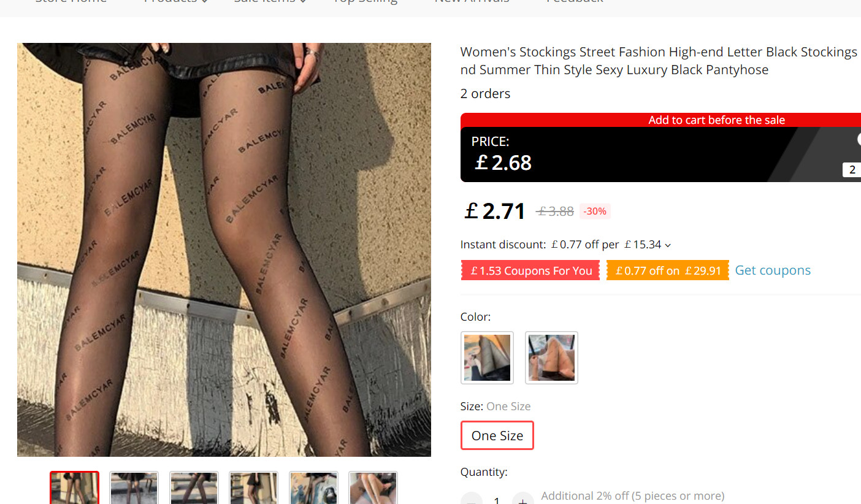Click the Add to cart before the sale banner

716,120
